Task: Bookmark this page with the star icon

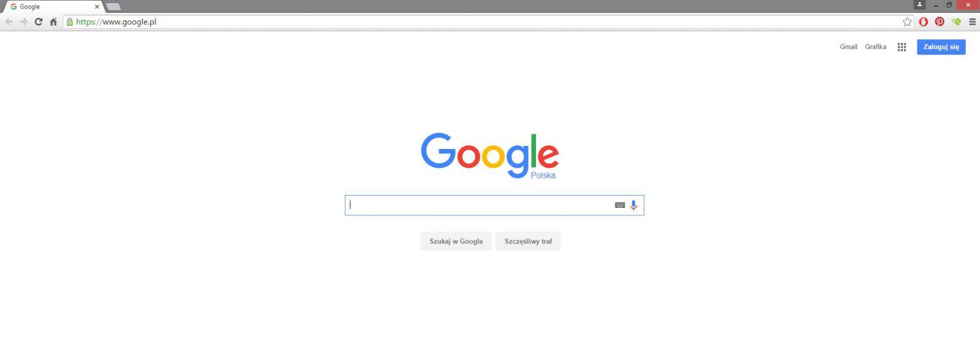Action: coord(907,21)
